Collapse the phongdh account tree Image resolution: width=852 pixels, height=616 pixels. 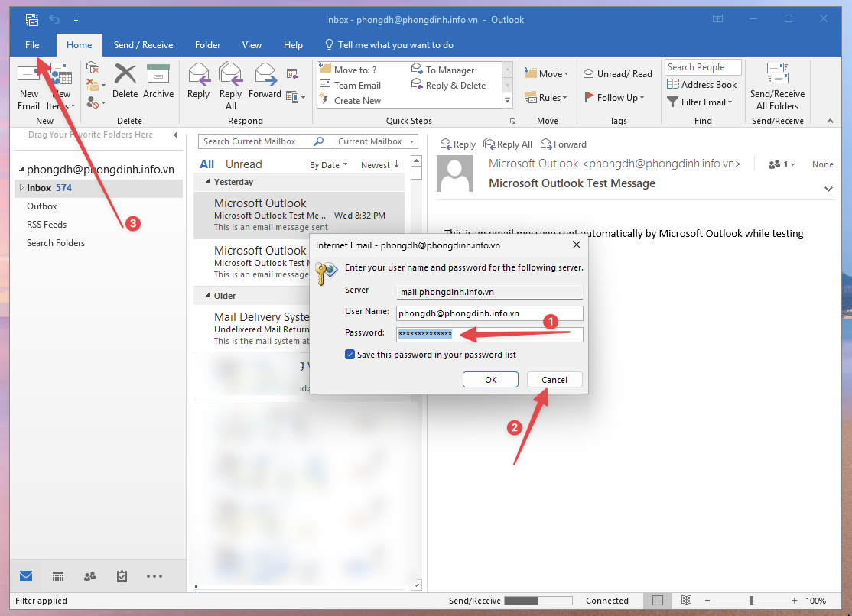(21, 170)
